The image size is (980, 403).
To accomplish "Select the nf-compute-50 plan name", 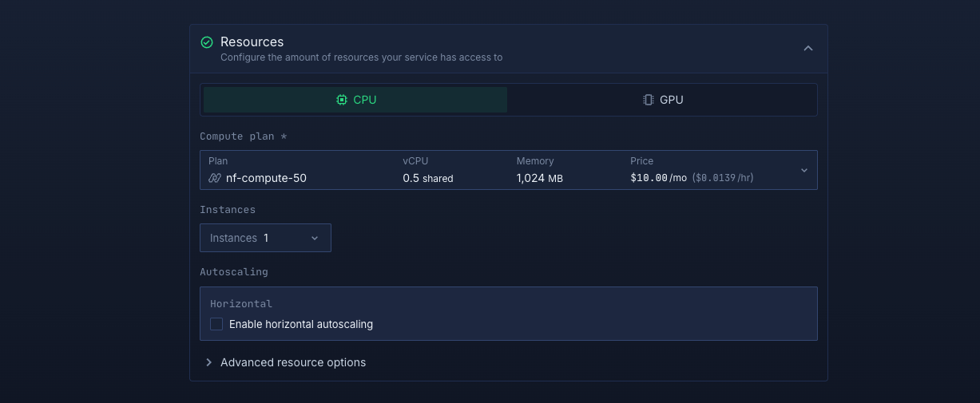I will click(x=266, y=178).
